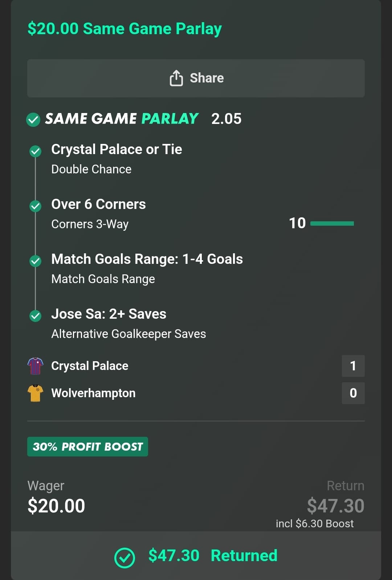Image resolution: width=392 pixels, height=580 pixels.
Task: Click checkmark beside Crystal Palace or Tie
Action: (x=35, y=151)
